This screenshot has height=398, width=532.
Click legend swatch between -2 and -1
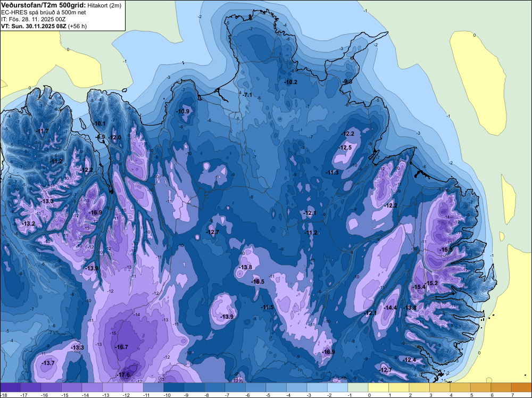(338, 387)
